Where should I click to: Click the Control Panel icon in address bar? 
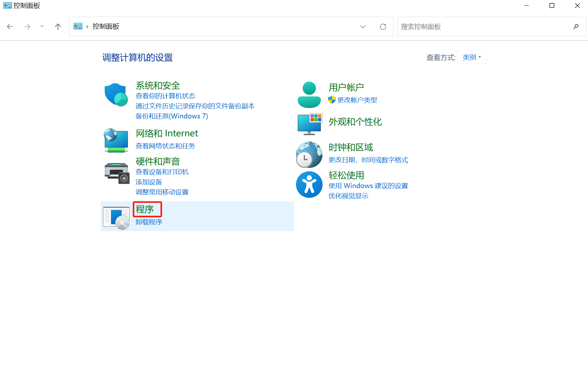point(78,26)
